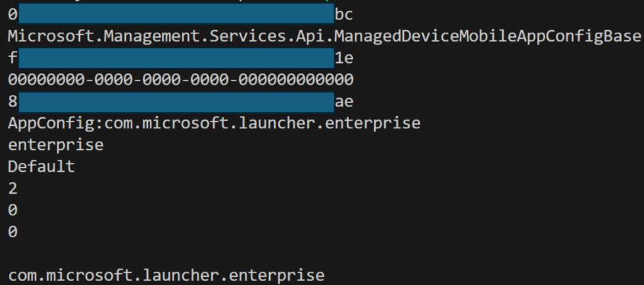Click the first 0 below the 2
The height and width of the screenshot is (285, 644).
[x=13, y=210]
